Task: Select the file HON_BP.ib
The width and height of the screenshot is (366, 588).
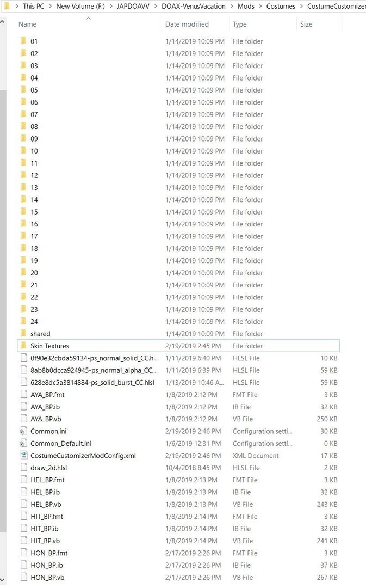Action: click(47, 565)
